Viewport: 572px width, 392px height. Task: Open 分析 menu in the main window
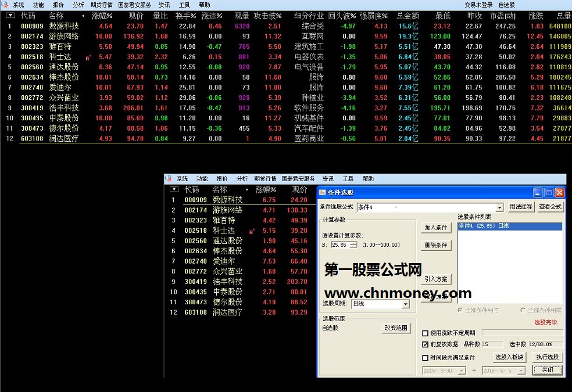(x=78, y=5)
